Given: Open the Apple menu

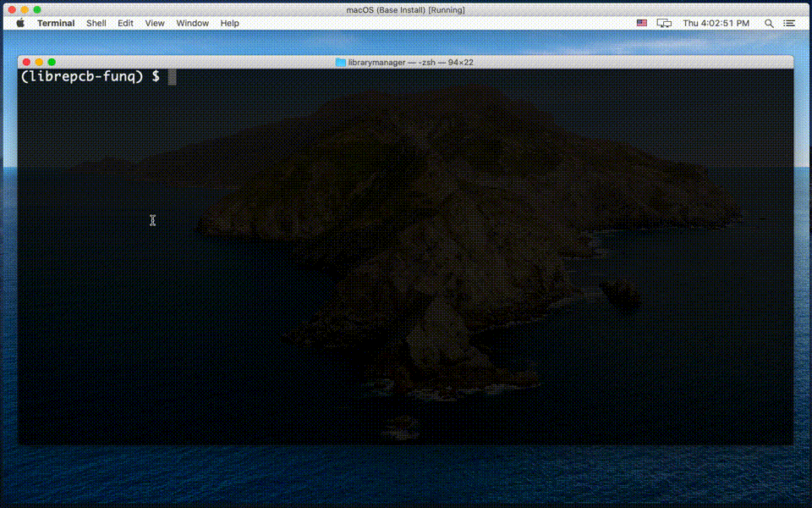Looking at the screenshot, I should [19, 23].
